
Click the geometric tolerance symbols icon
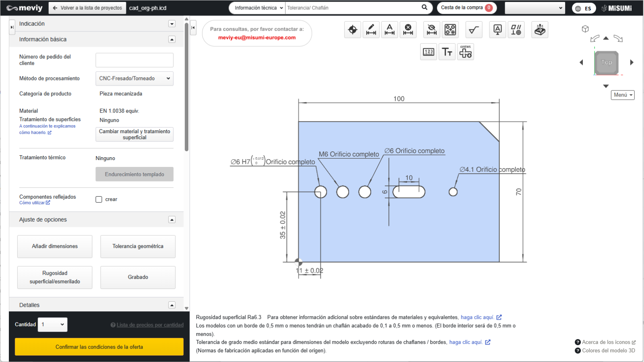(x=516, y=30)
